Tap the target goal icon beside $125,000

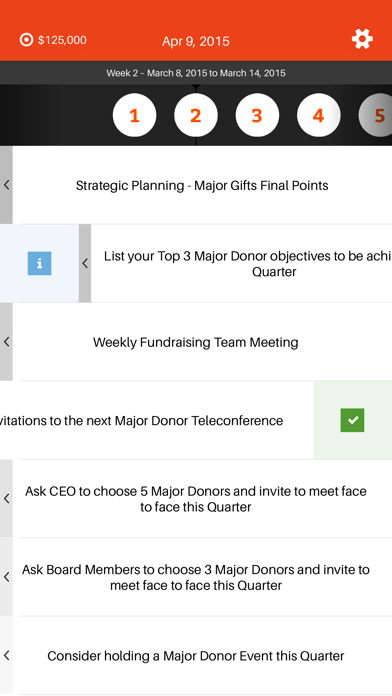pos(27,40)
